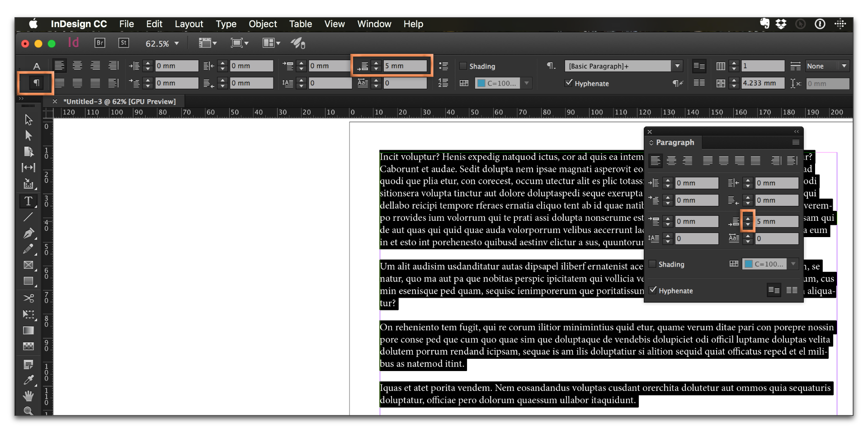Open the Window menu
This screenshot has height=433, width=868.
(x=374, y=24)
